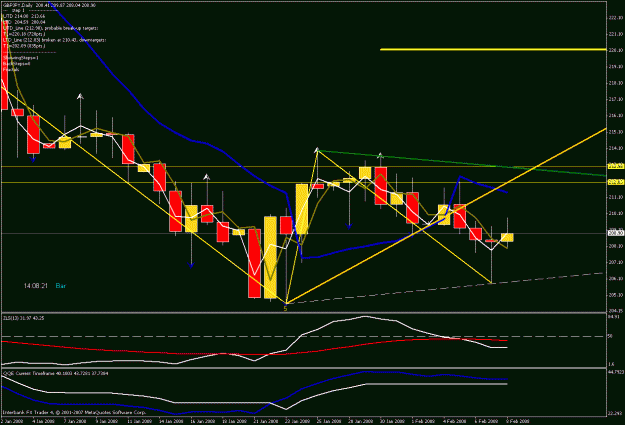Image resolution: width=625 pixels, height=425 pixels.
Task: Select white up arrow at 25 Jan peak
Action: [x=317, y=150]
